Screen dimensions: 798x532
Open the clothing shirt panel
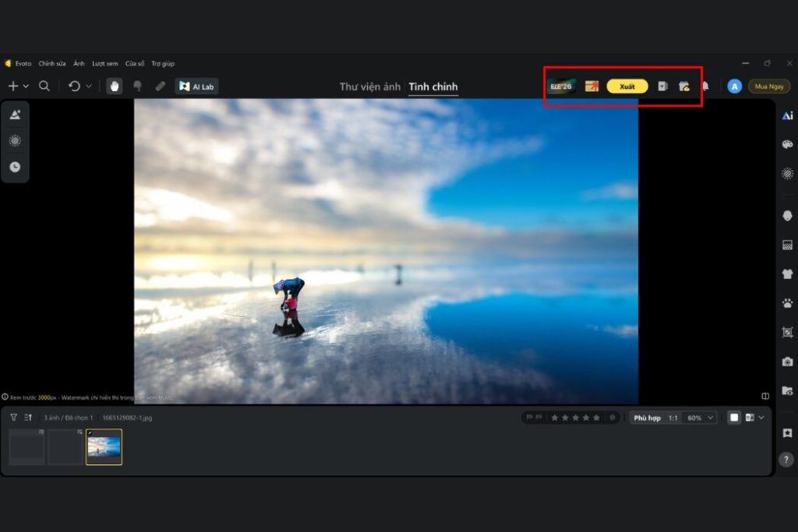(x=787, y=274)
